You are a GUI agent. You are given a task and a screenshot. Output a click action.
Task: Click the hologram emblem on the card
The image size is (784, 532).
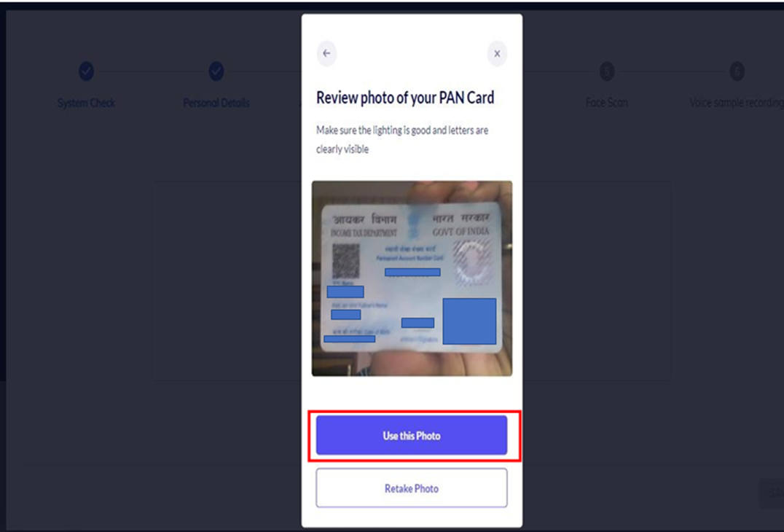click(472, 262)
